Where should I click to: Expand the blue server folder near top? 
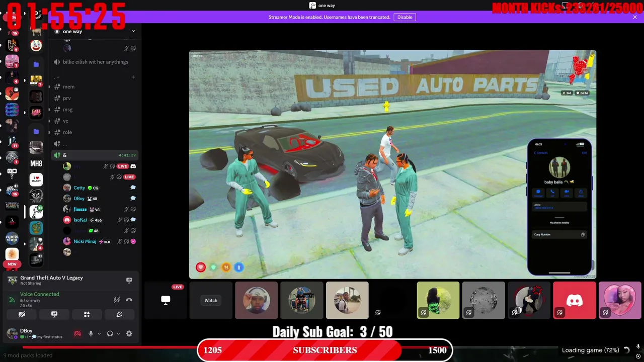tap(36, 64)
